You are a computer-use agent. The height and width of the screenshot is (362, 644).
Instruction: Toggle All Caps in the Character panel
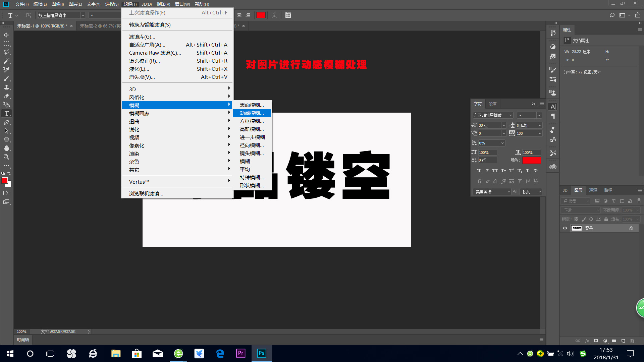click(x=495, y=171)
